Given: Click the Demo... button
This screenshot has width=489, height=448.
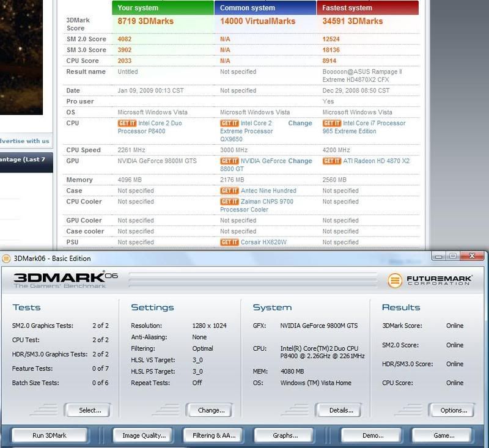Looking at the screenshot, I should [372, 435].
